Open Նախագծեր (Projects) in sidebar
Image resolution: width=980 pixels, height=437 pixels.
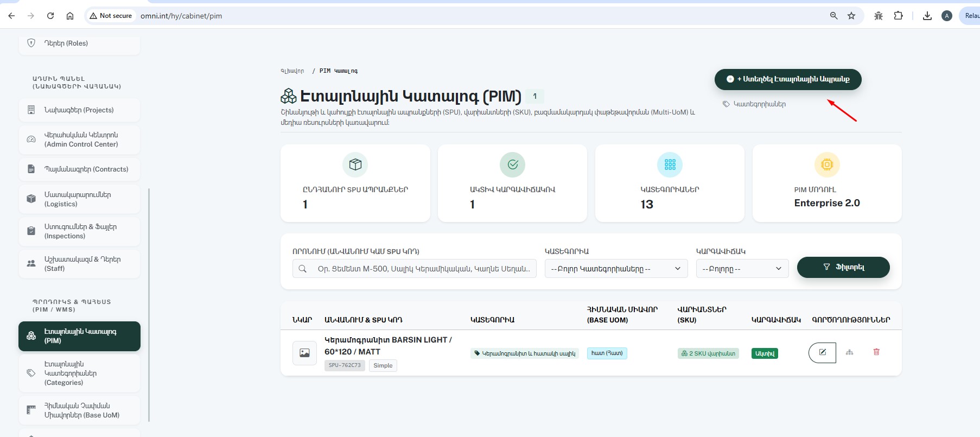pyautogui.click(x=79, y=110)
